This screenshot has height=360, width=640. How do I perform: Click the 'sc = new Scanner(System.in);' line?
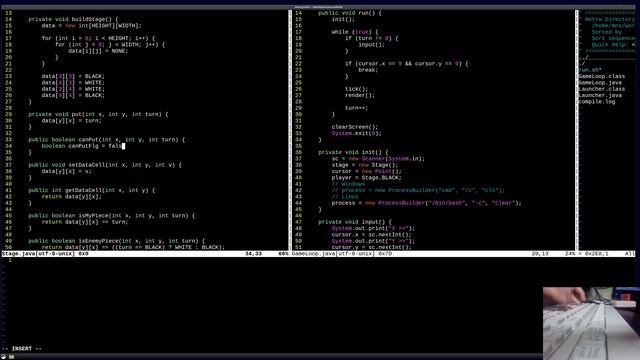(378, 158)
